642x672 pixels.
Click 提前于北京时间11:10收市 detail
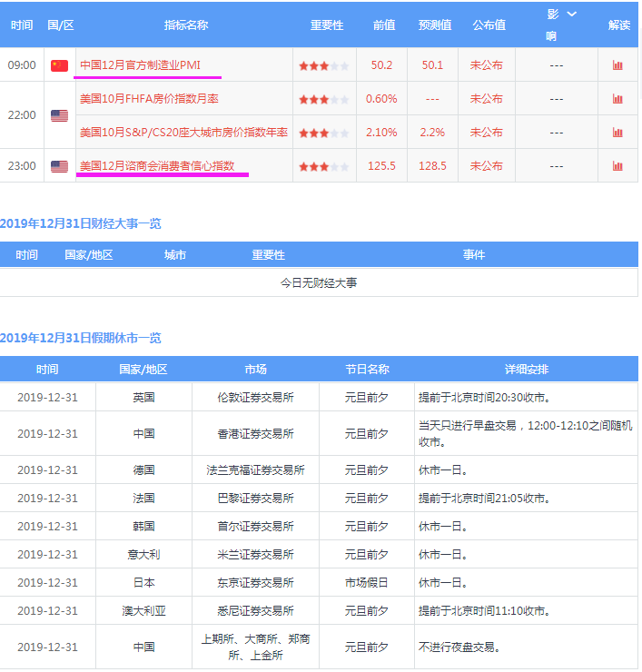484,611
